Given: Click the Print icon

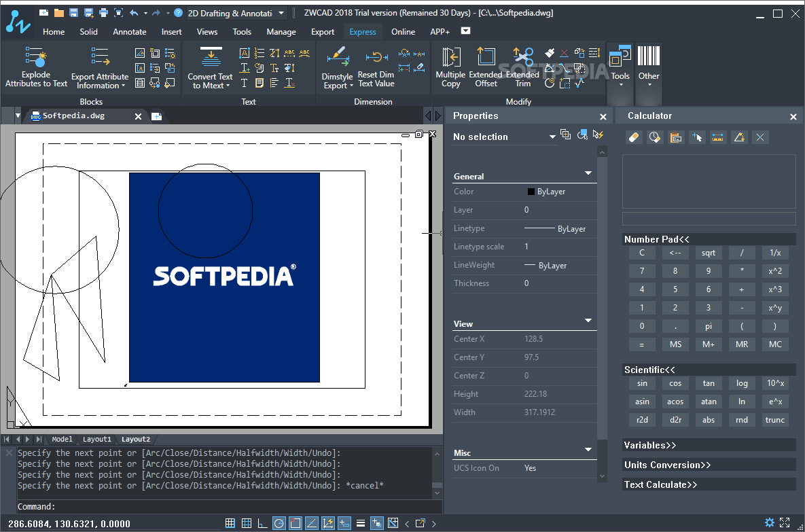Looking at the screenshot, I should coord(103,13).
